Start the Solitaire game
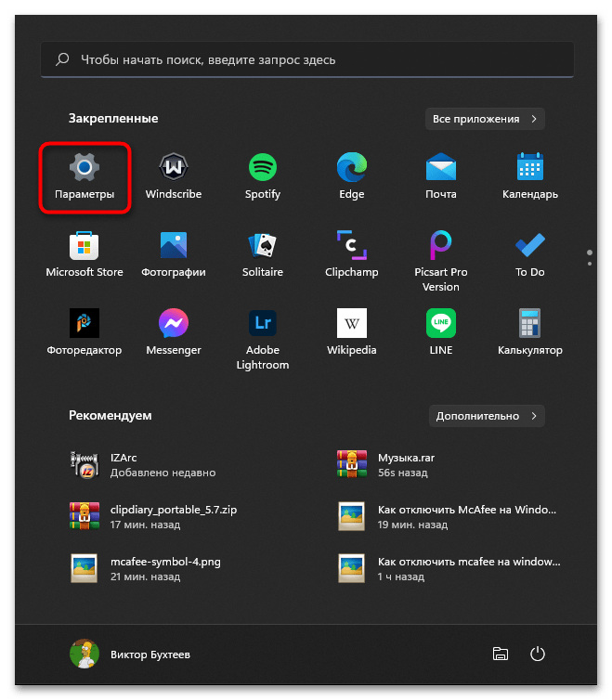Viewport: 612px width, 700px height. tap(263, 255)
